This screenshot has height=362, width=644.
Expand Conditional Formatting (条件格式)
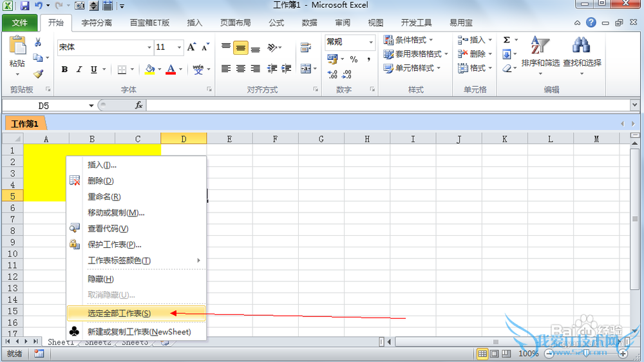(409, 40)
